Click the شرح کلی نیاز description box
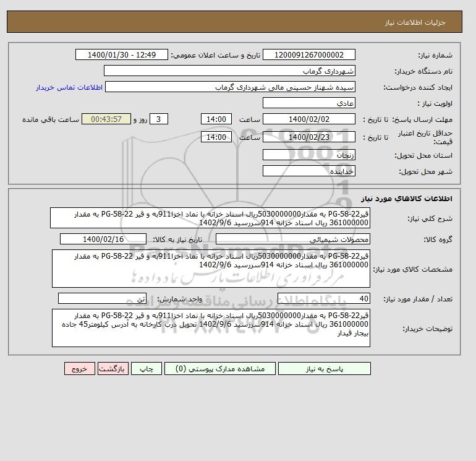Viewport: 476px width, 461px height. [x=210, y=218]
